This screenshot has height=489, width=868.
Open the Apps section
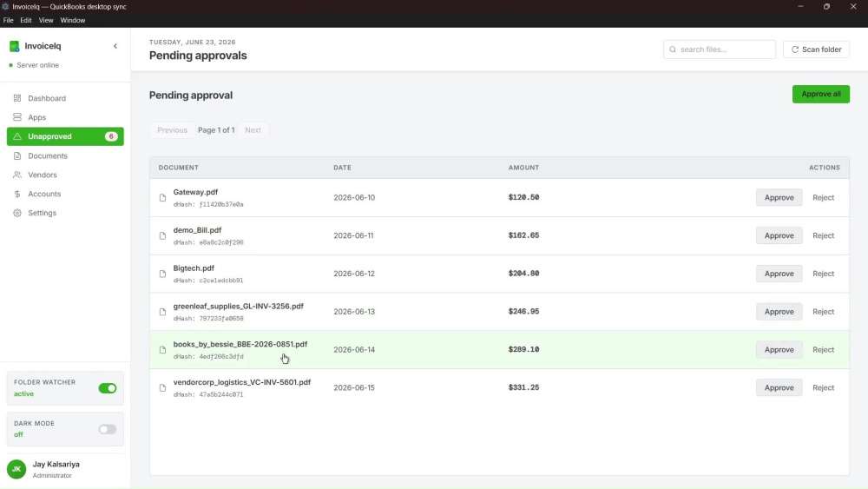pyautogui.click(x=65, y=117)
